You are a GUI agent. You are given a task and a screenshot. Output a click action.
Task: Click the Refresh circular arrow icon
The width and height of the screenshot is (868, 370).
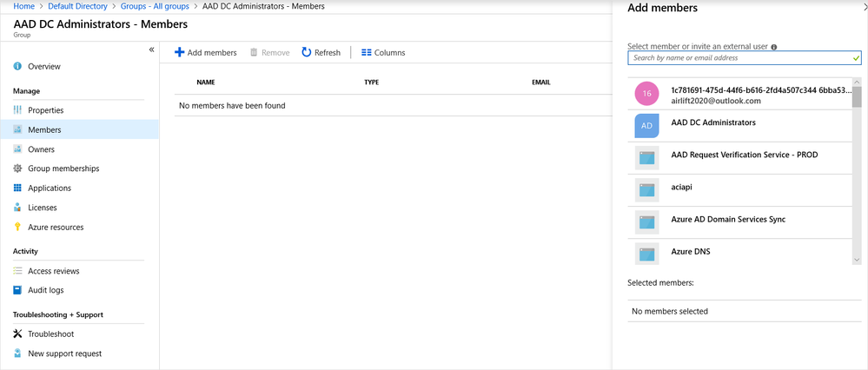[306, 52]
